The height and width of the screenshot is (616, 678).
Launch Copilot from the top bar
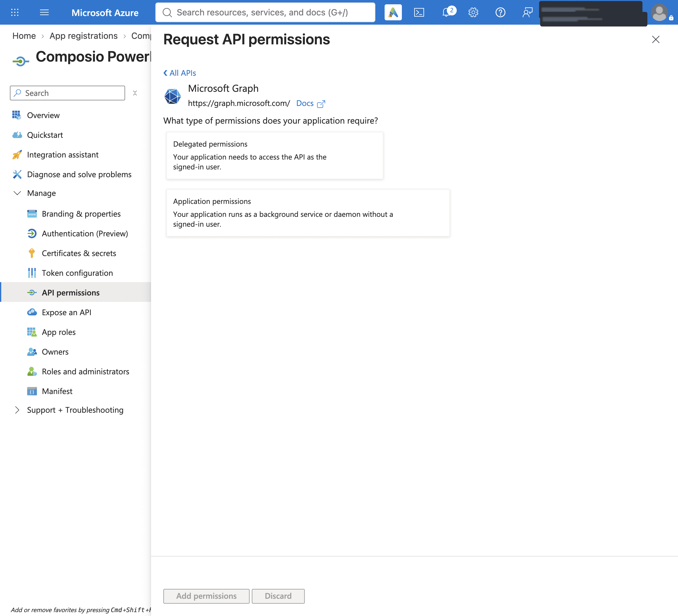393,13
